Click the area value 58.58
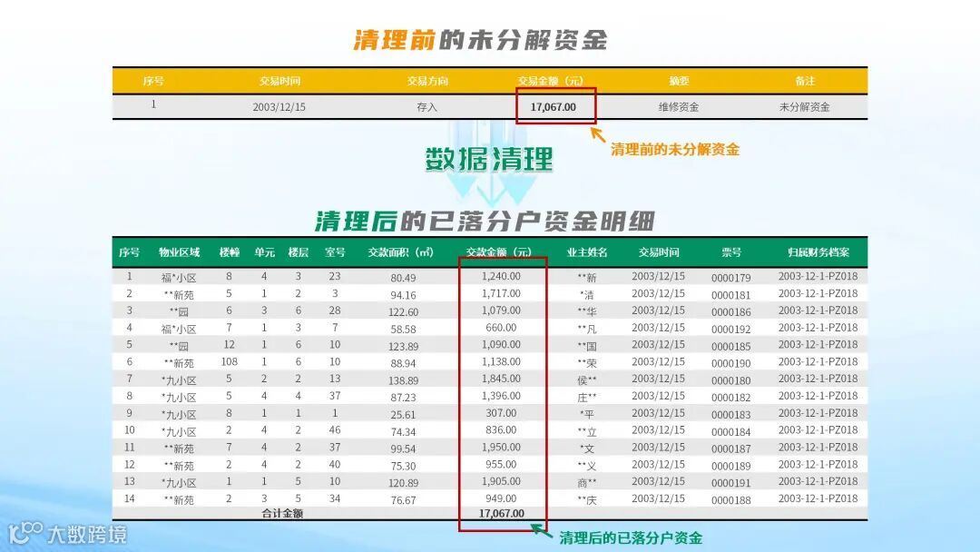The height and width of the screenshot is (552, 980). tap(403, 329)
